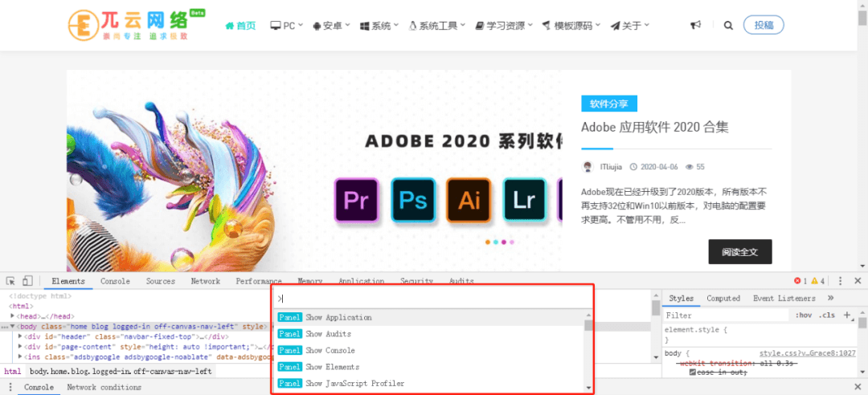
Task: Open the 首页 home navigation item
Action: [241, 26]
